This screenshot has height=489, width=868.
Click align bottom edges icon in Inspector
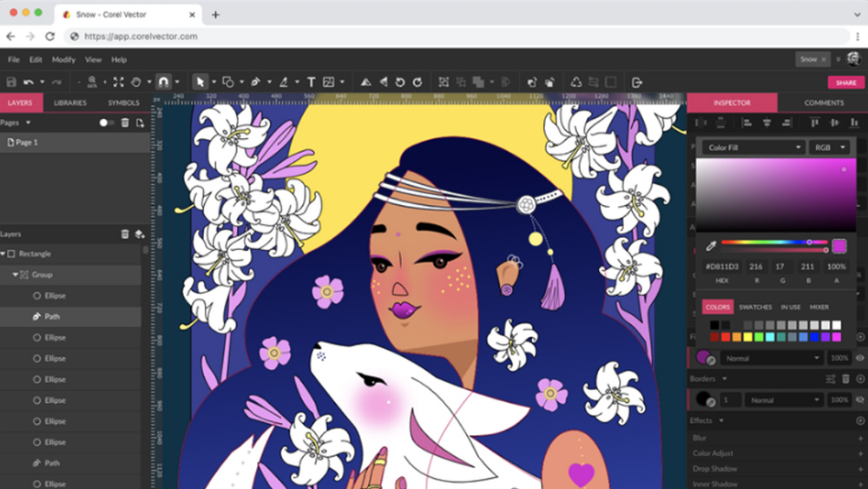pos(854,122)
